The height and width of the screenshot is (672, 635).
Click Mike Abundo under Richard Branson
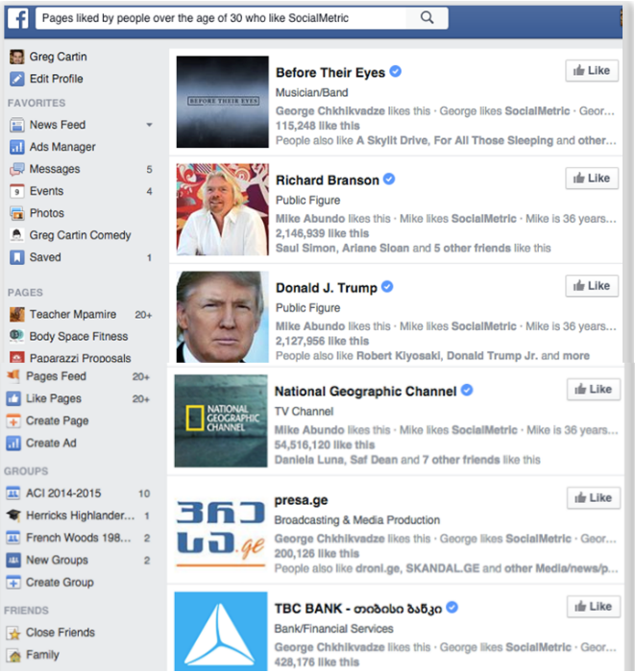click(x=310, y=219)
